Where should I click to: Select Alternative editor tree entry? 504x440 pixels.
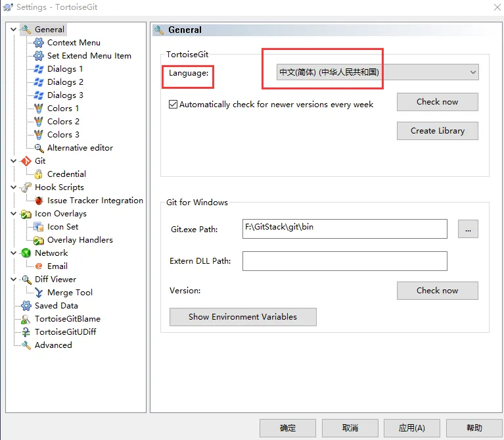[x=80, y=148]
